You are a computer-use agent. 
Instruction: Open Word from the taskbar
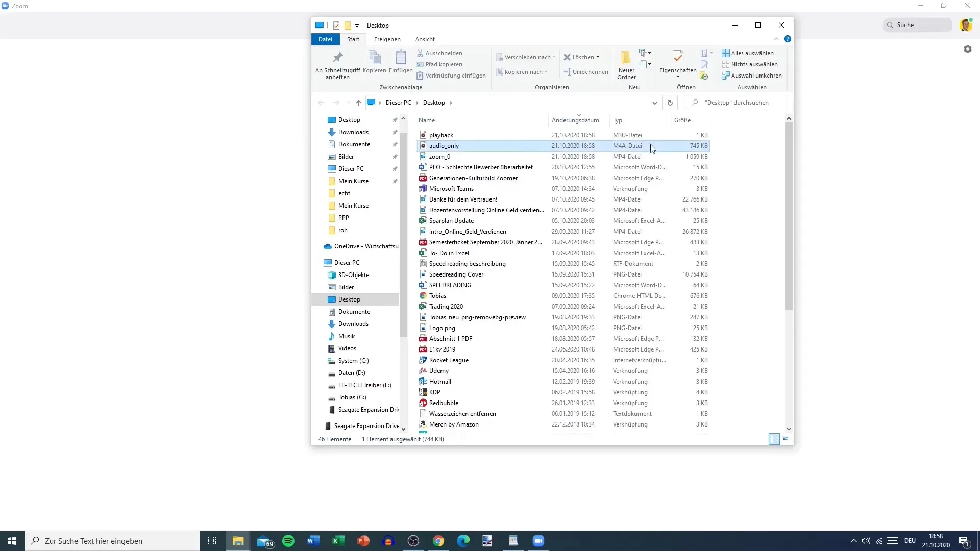click(313, 541)
